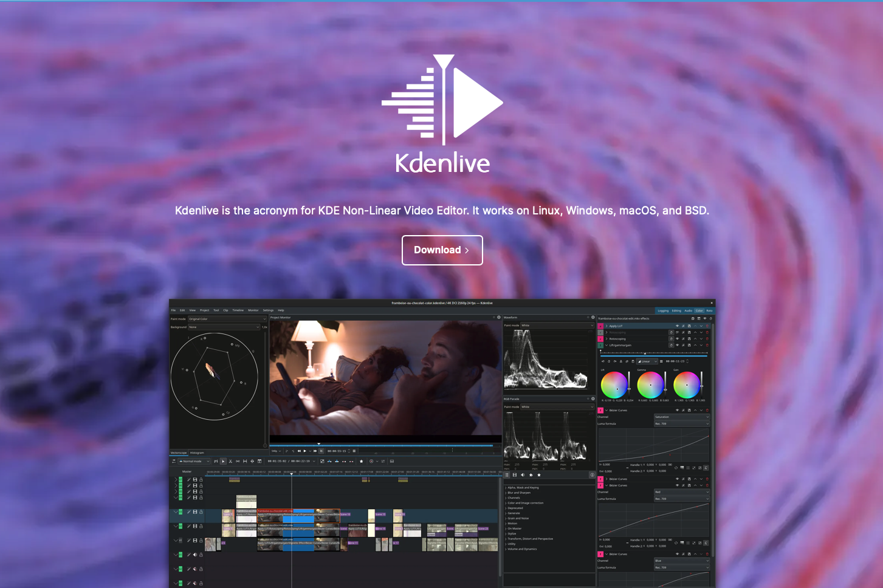Expand the Color and Image correction category
This screenshot has width=883, height=588.
pyautogui.click(x=525, y=503)
